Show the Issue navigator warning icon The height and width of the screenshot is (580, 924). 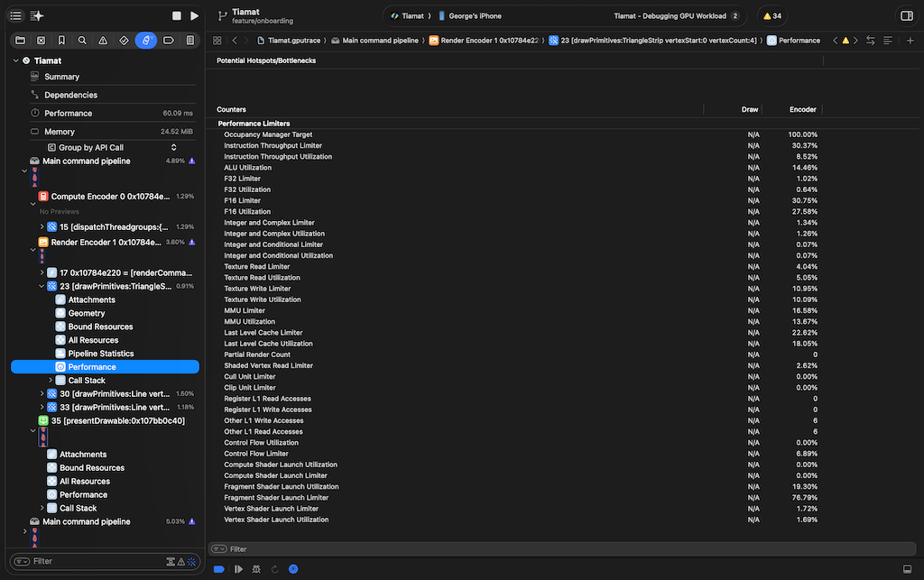pos(103,41)
